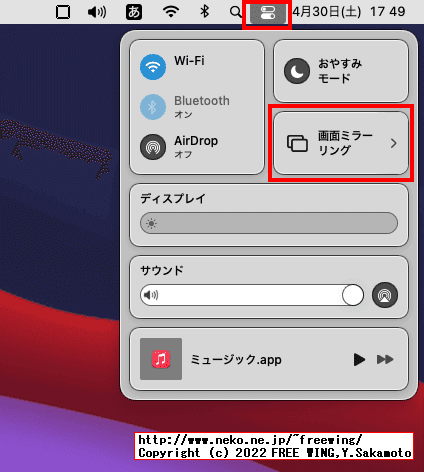Adjust the ディスプレイ brightness slider

click(269, 223)
